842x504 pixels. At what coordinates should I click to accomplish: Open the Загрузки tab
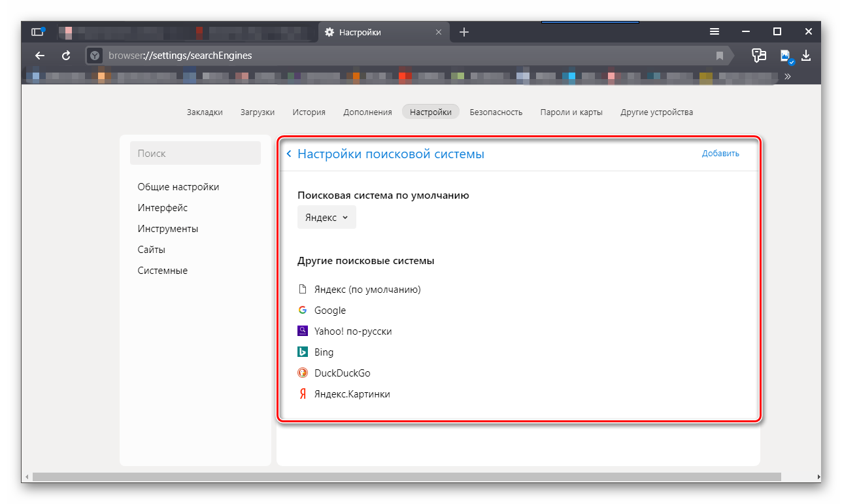[258, 112]
